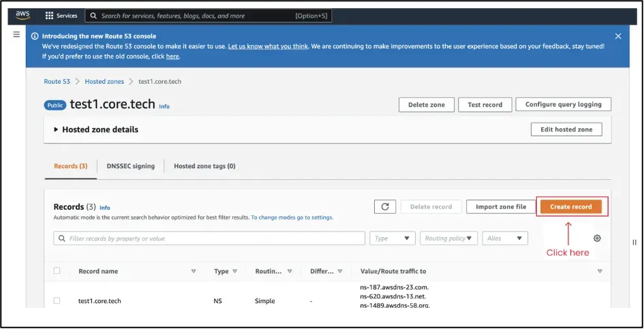Sort by Value/Route traffic to arrow
Screen dimensions: 644x329
point(600,271)
